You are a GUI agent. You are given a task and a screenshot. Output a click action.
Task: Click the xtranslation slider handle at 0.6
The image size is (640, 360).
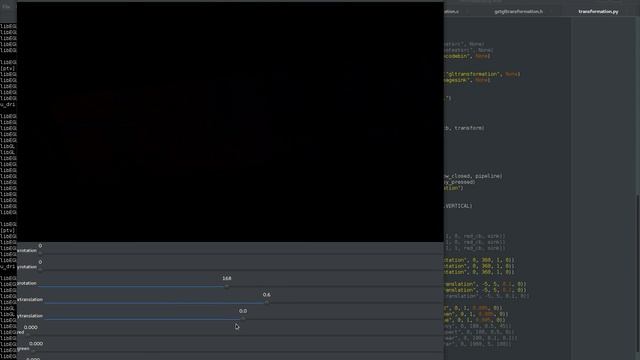point(266,302)
